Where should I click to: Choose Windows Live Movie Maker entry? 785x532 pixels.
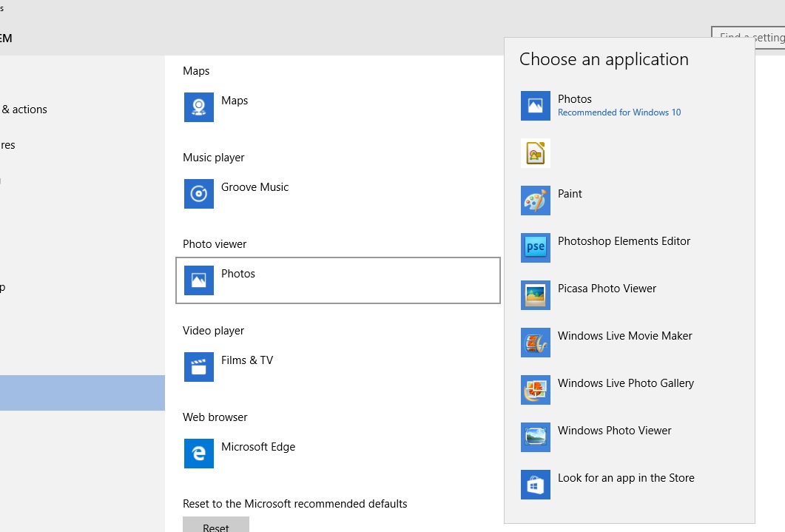[630, 343]
